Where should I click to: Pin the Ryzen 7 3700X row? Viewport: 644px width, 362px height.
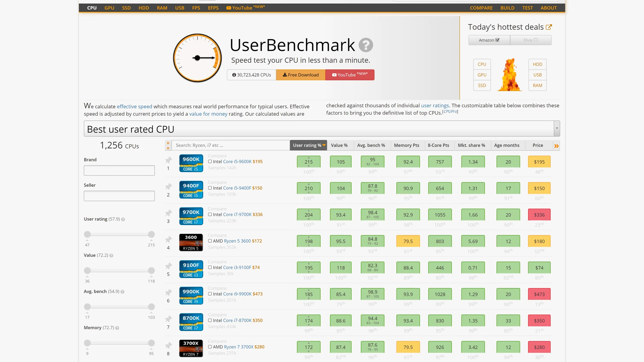tap(168, 345)
